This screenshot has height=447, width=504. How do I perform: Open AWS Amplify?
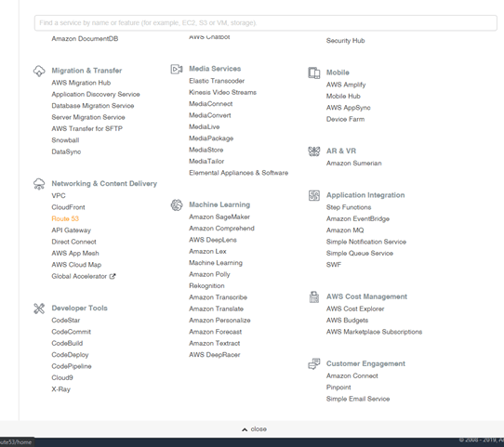coord(346,85)
